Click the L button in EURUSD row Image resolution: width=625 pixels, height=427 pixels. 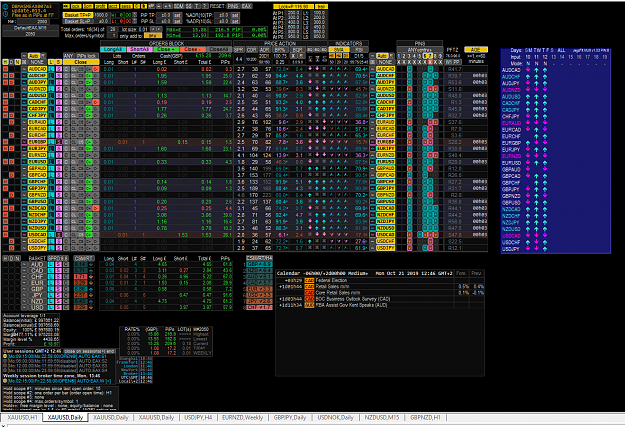[51, 161]
